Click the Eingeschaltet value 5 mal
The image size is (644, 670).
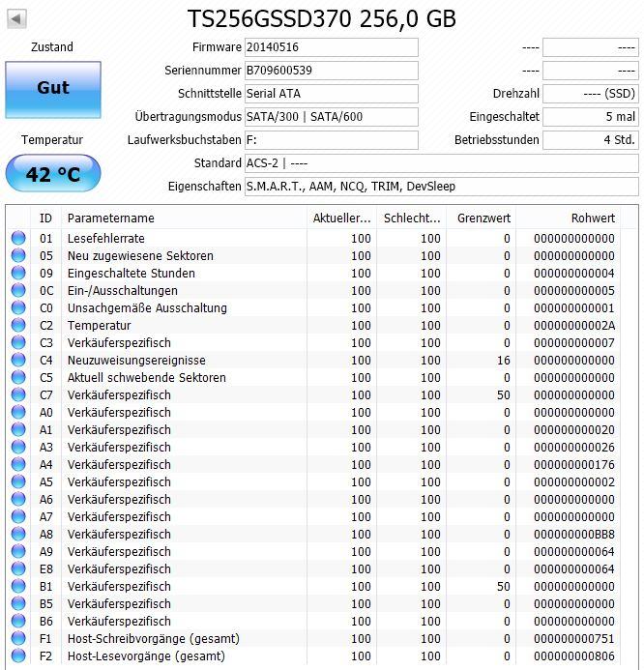591,117
